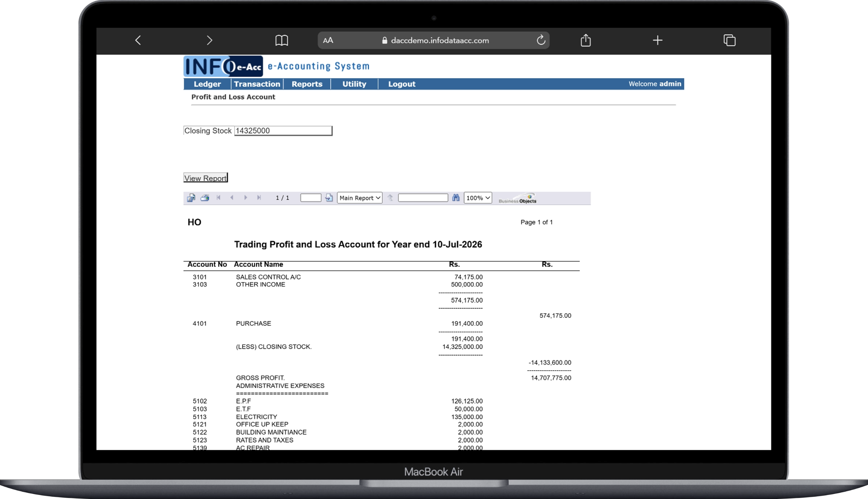Click the RATES AND TAXES row

pos(337,440)
